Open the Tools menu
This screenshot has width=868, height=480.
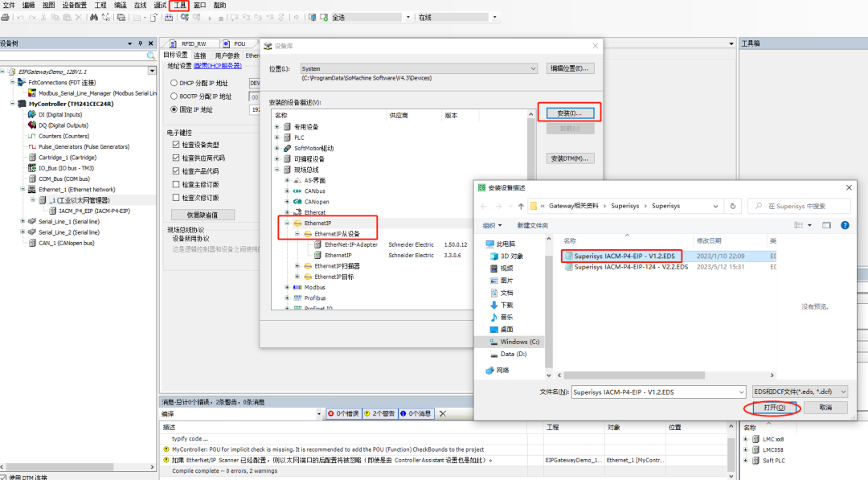point(179,5)
